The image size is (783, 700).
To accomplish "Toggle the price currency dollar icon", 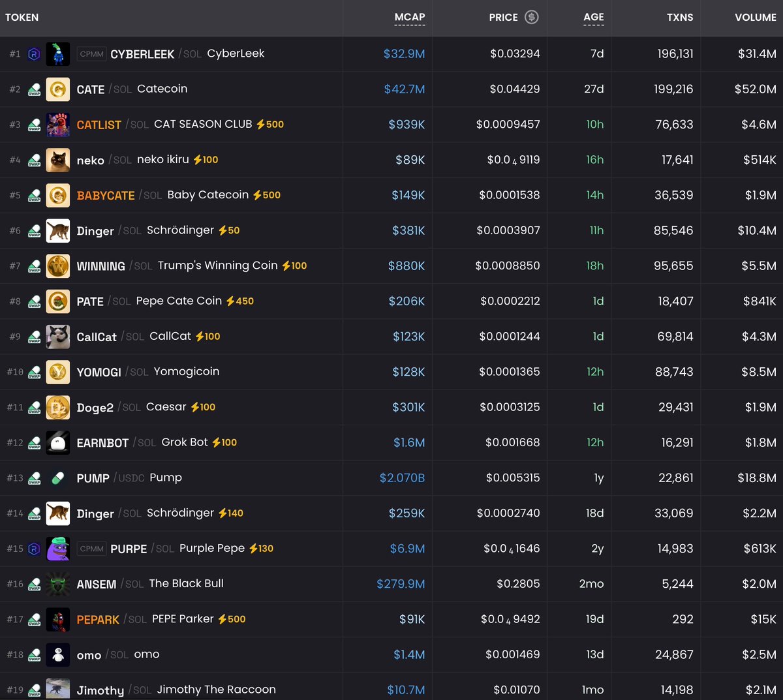I will tap(532, 17).
